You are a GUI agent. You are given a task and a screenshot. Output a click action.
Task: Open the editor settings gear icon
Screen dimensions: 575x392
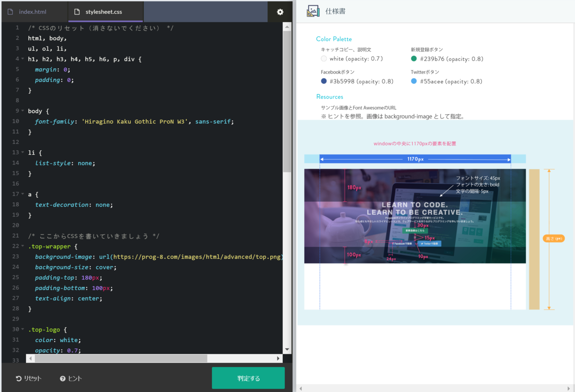[x=280, y=12]
